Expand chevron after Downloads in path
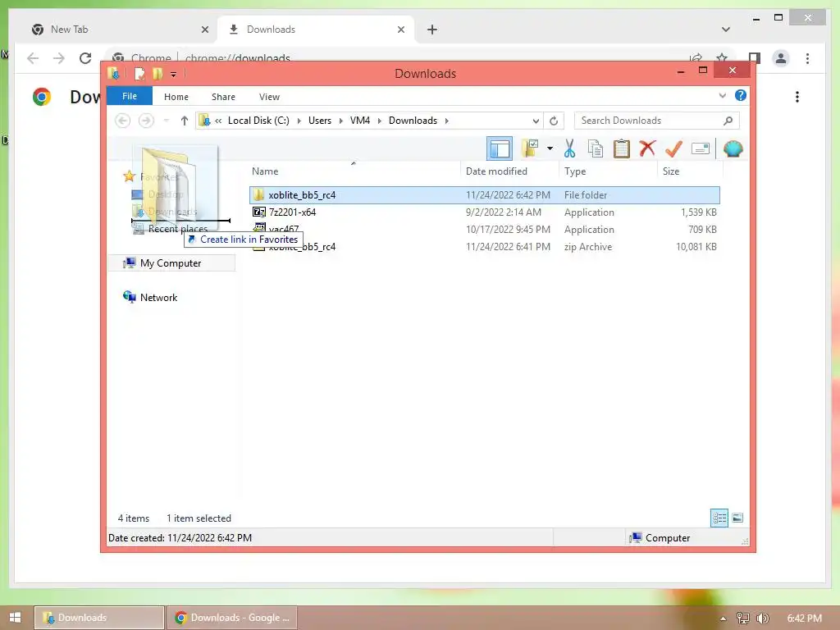This screenshot has width=840, height=630. point(446,121)
